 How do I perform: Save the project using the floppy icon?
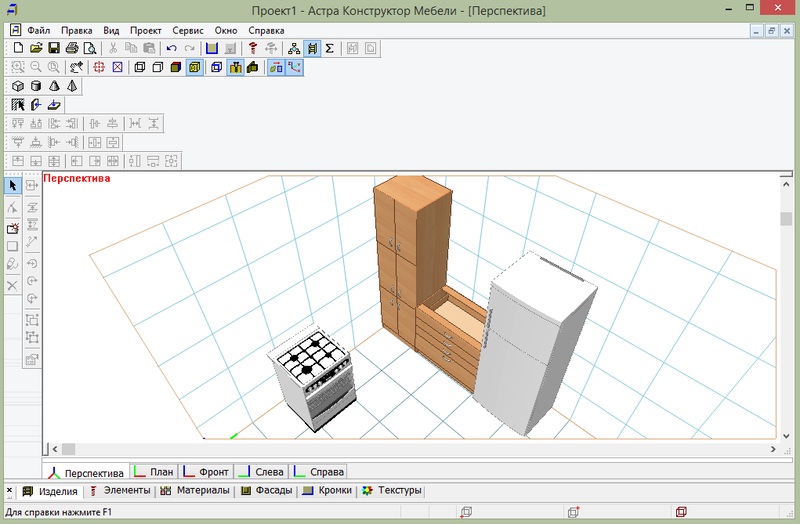(x=54, y=48)
